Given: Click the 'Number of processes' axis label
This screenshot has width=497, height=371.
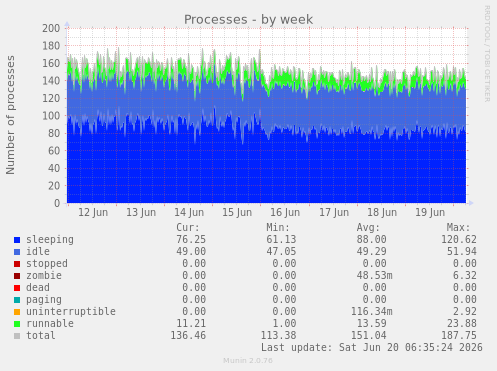Looking at the screenshot, I should pyautogui.click(x=11, y=115).
